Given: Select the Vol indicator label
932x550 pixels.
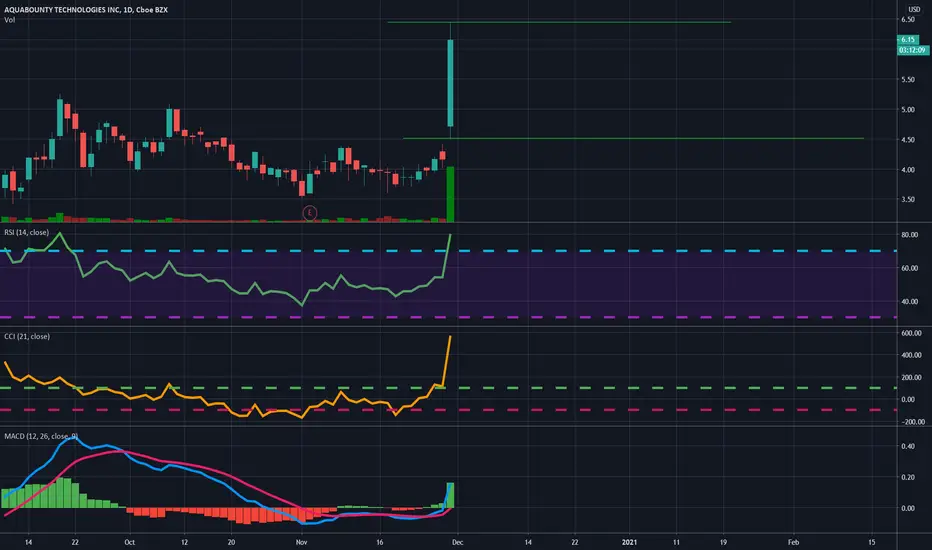Looking at the screenshot, I should tap(10, 20).
